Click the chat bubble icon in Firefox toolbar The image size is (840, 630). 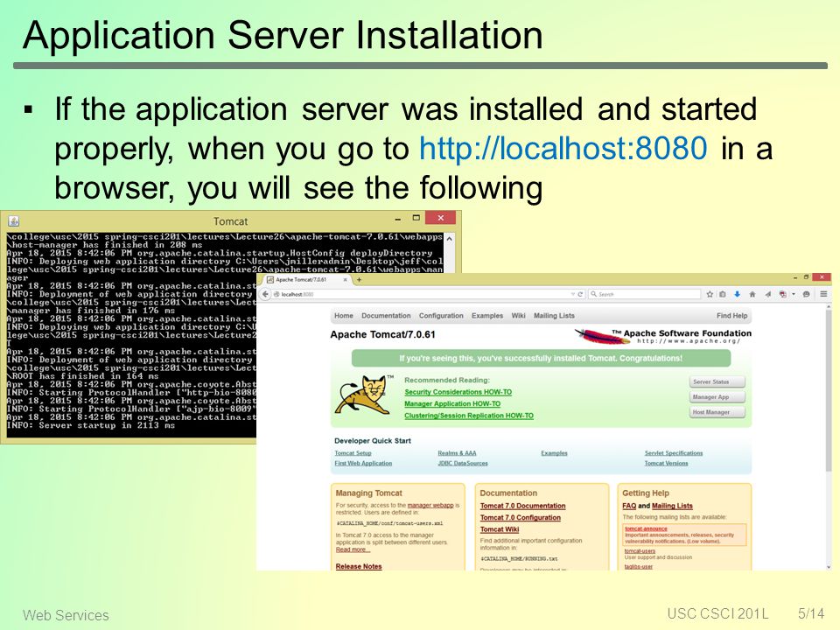(806, 294)
